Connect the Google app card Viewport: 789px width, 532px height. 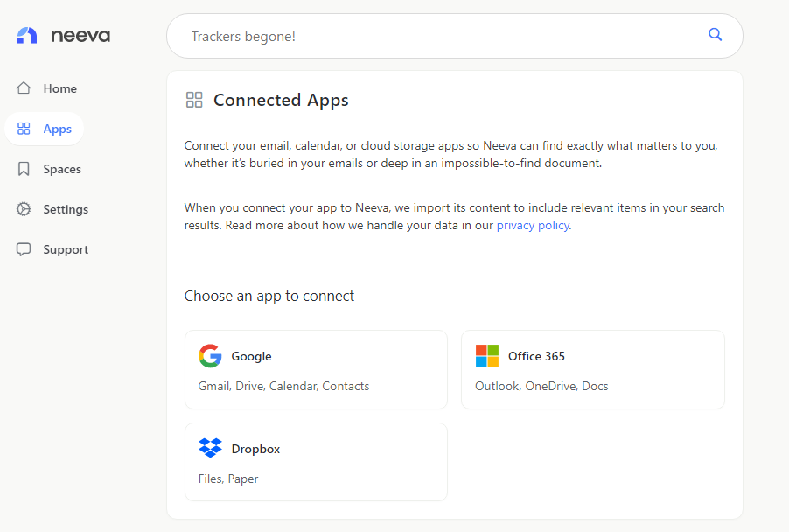[x=316, y=369]
